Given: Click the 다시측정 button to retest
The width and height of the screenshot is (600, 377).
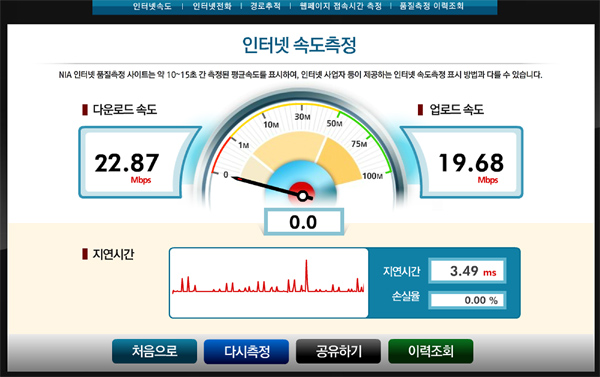Looking at the screenshot, I should [x=246, y=351].
